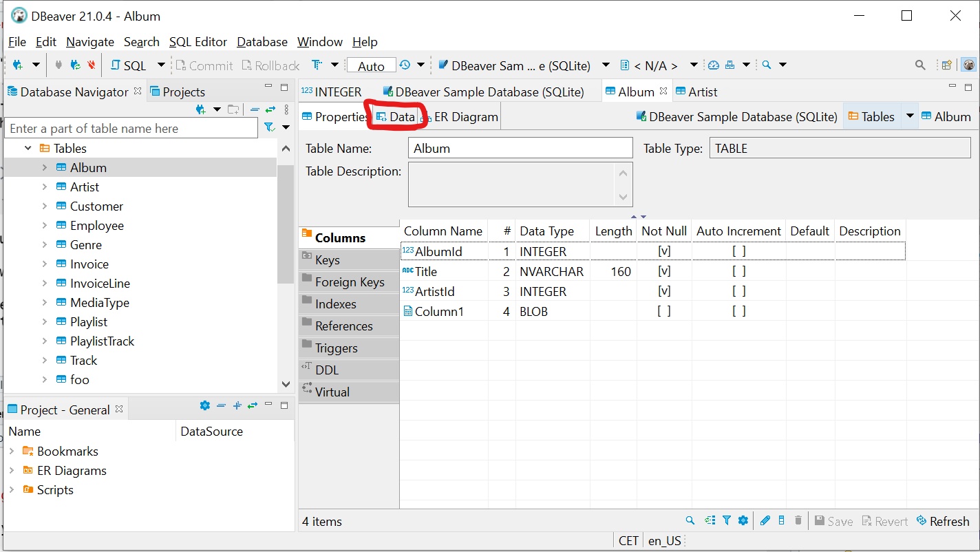The height and width of the screenshot is (552, 980).
Task: Click the transaction log clock icon
Action: click(405, 65)
